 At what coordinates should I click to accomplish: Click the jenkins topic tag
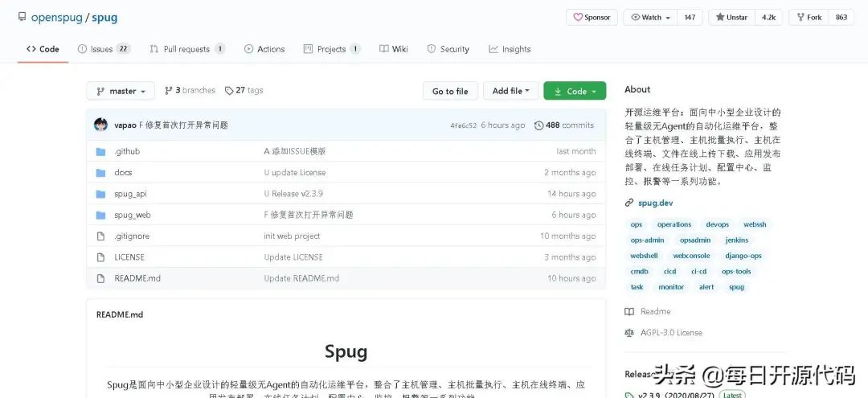737,240
